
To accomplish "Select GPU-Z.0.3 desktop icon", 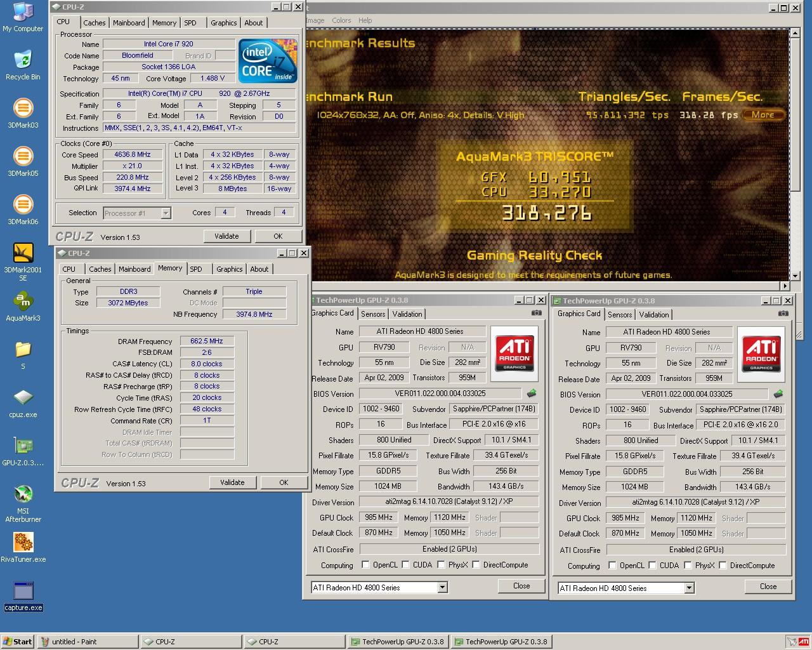I will coord(23,451).
